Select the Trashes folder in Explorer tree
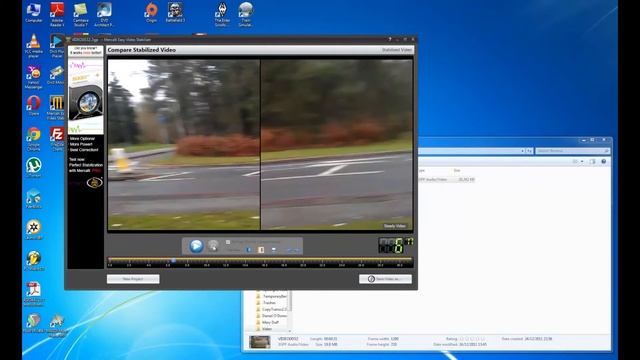 pyautogui.click(x=269, y=303)
